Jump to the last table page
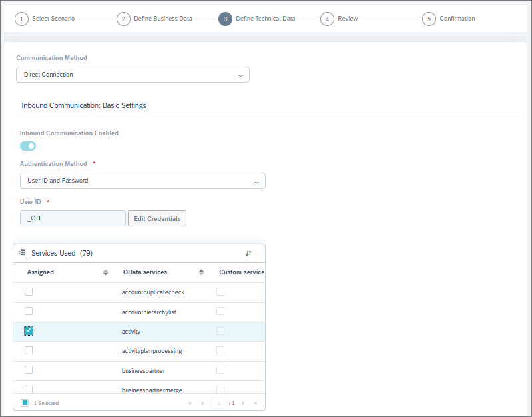Image resolution: width=532 pixels, height=417 pixels. point(255,403)
